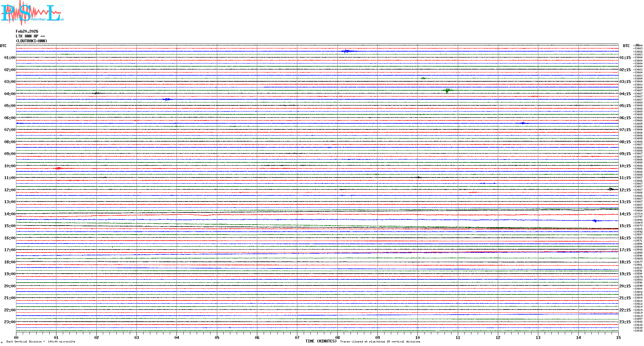The image size is (644, 346).
Task: Click the left UTC header label
Action: click(x=3, y=46)
